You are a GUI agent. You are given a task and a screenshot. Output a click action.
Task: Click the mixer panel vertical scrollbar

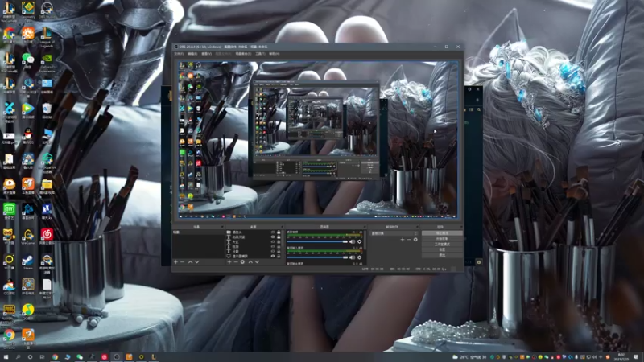point(365,240)
